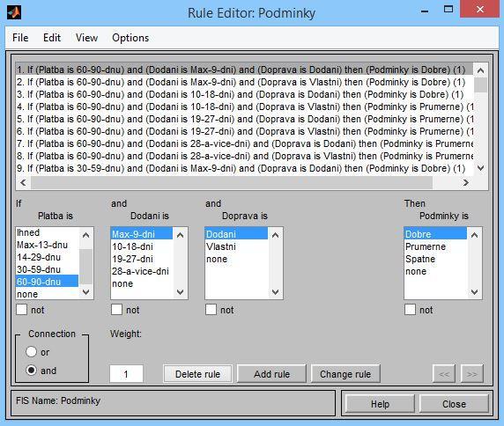Click the rule list scroll down arrow
Image resolution: width=504 pixels, height=426 pixels.
pyautogui.click(x=480, y=168)
